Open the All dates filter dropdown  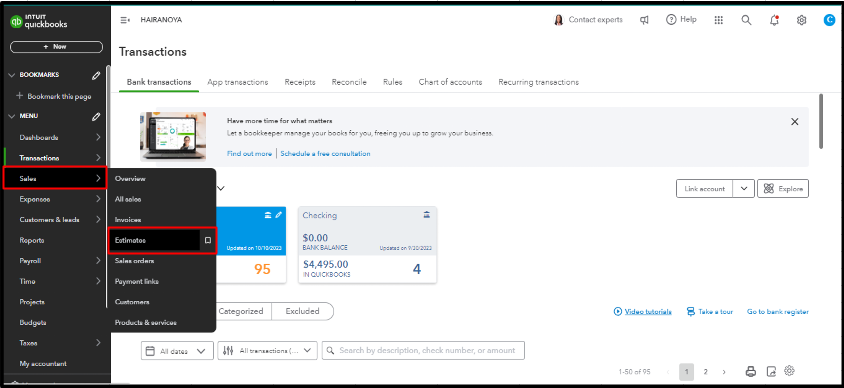coord(177,351)
